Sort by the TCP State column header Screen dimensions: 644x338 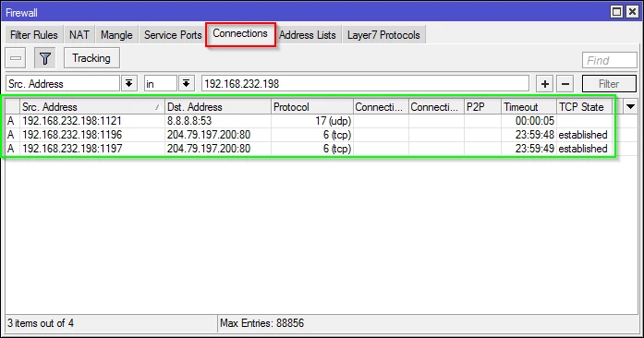[x=585, y=107]
